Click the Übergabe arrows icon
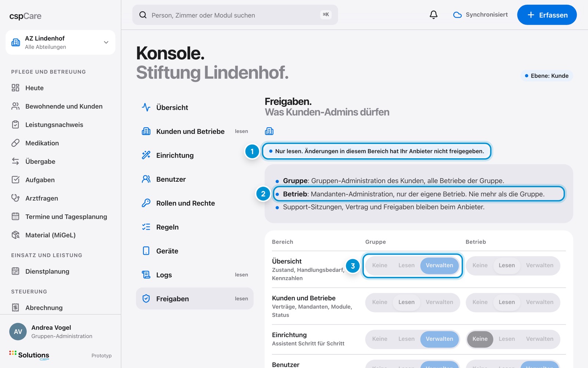 [x=15, y=161]
